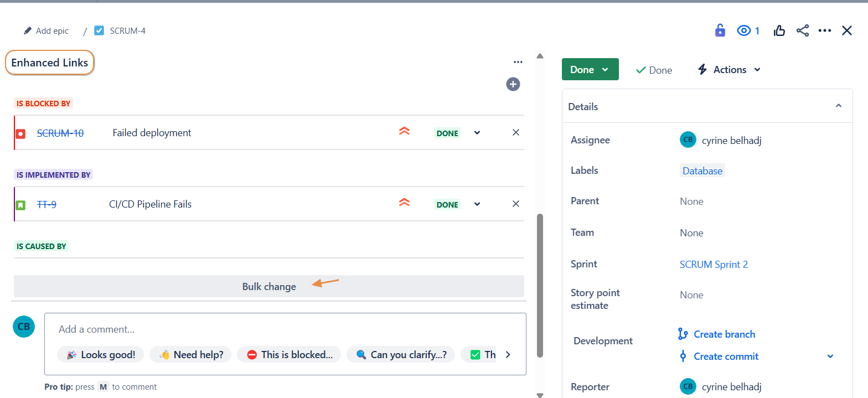This screenshot has height=398, width=868.
Task: Click the plus icon to add link
Action: pos(513,84)
